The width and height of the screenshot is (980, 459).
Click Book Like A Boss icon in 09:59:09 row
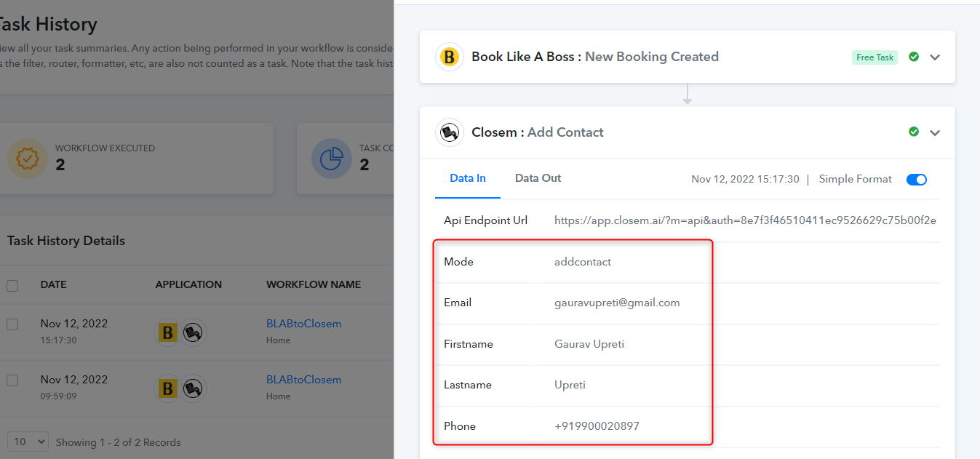coord(168,388)
